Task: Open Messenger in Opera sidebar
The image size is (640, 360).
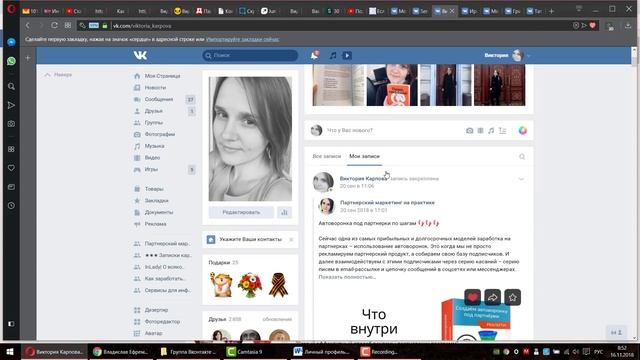Action: click(x=11, y=42)
